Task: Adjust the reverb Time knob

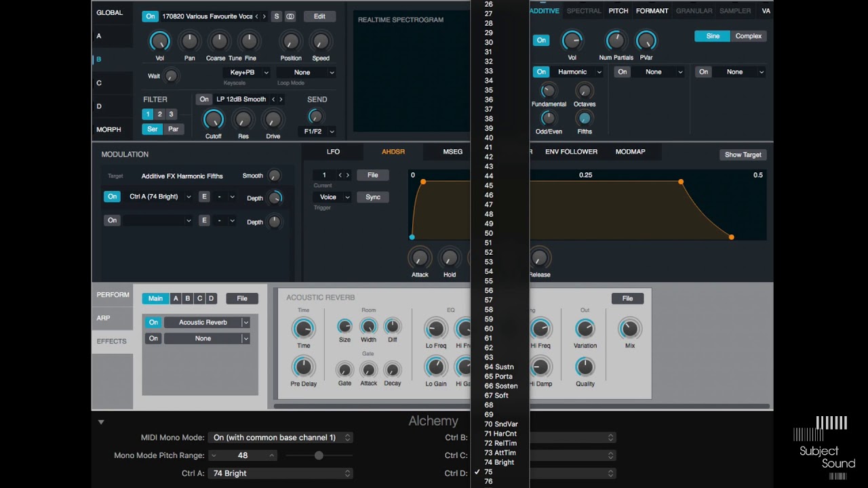Action: pos(303,329)
